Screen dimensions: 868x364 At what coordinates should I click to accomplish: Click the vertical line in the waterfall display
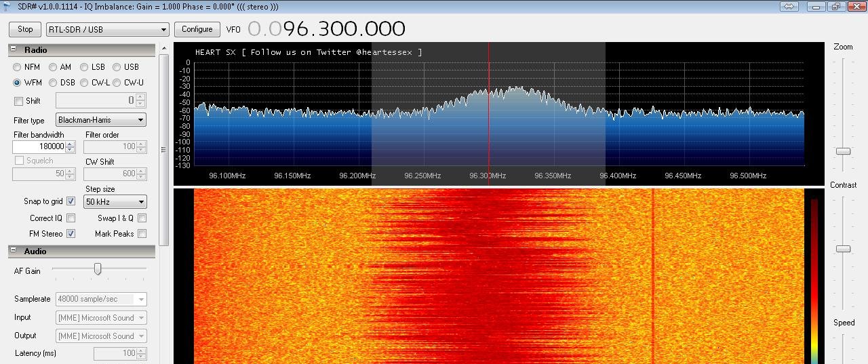[x=652, y=277]
